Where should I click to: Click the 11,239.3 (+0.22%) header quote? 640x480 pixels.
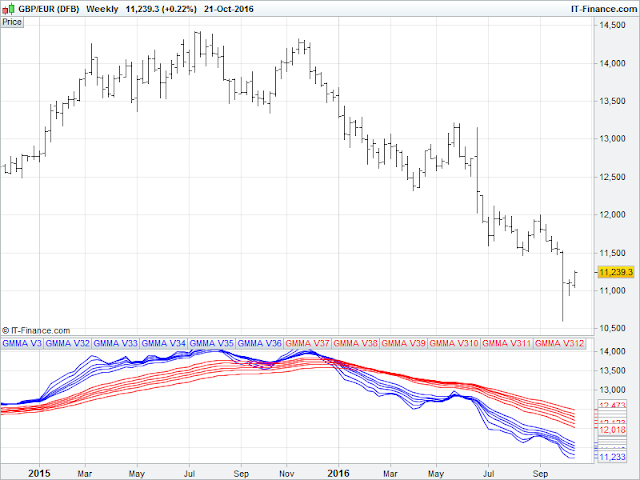pyautogui.click(x=161, y=9)
